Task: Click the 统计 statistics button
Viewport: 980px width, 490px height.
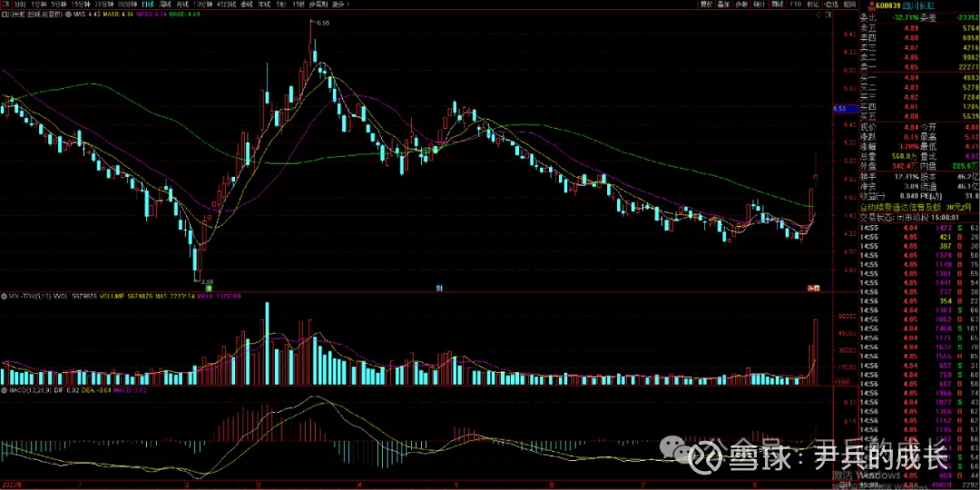Action: [759, 5]
